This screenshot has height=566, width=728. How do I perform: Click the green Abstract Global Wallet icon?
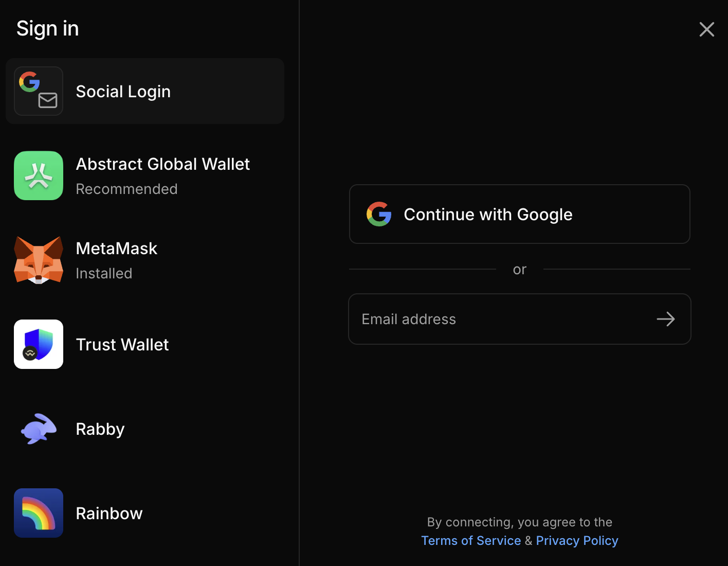(x=39, y=175)
